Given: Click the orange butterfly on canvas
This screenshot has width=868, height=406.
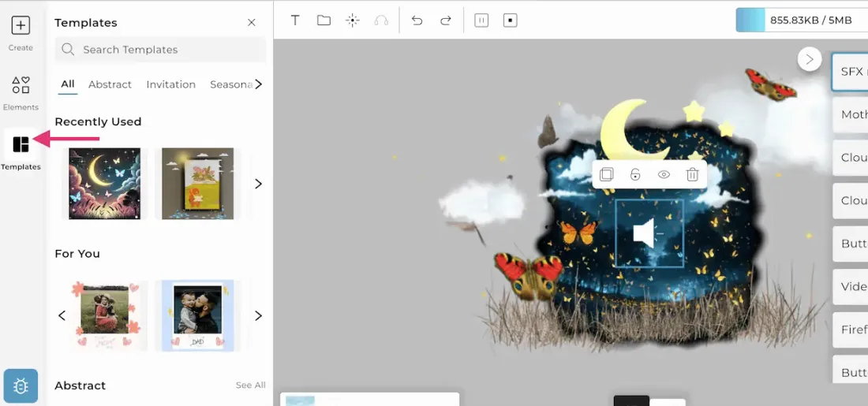Looking at the screenshot, I should coord(578,232).
